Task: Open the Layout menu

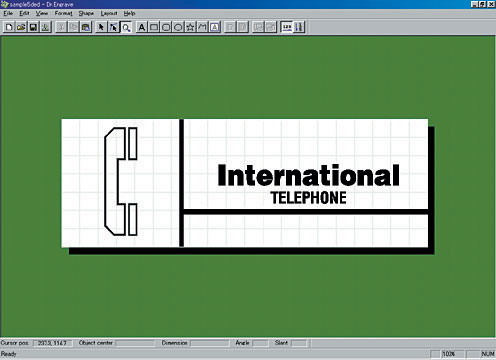Action: coord(109,13)
